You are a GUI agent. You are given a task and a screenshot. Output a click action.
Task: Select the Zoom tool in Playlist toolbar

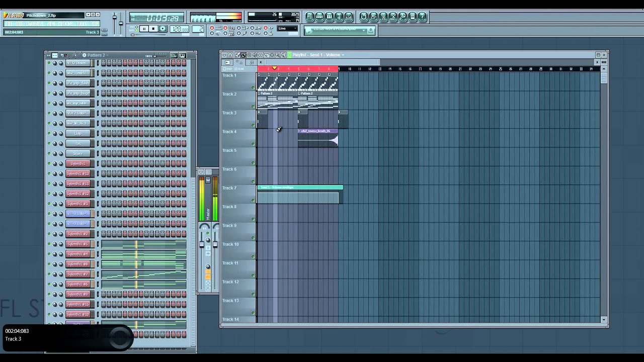pyautogui.click(x=278, y=55)
